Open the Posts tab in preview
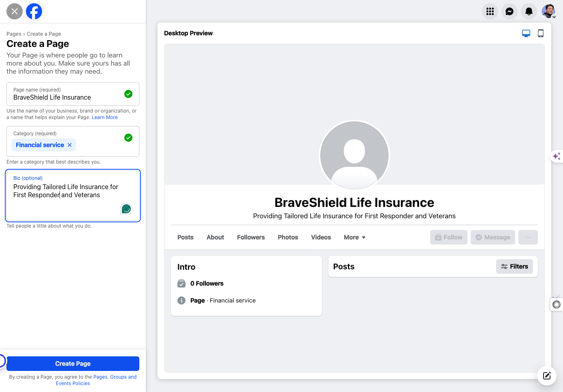Image resolution: width=563 pixels, height=392 pixels. pyautogui.click(x=186, y=237)
